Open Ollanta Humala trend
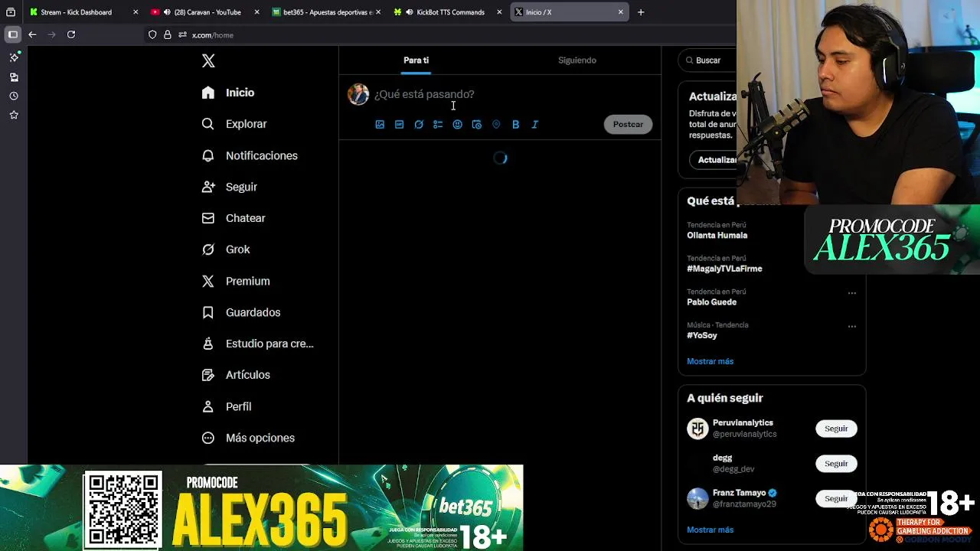Screen dimensions: 980x551 (x=717, y=236)
